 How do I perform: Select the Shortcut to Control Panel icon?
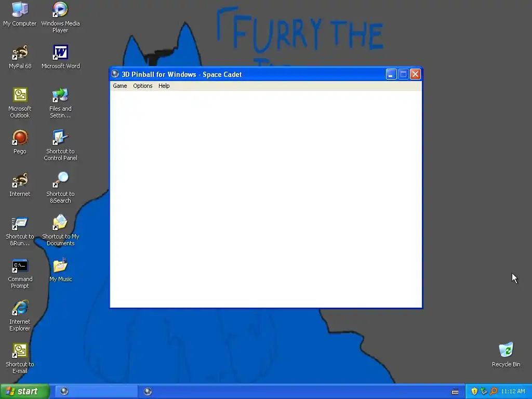coord(60,145)
